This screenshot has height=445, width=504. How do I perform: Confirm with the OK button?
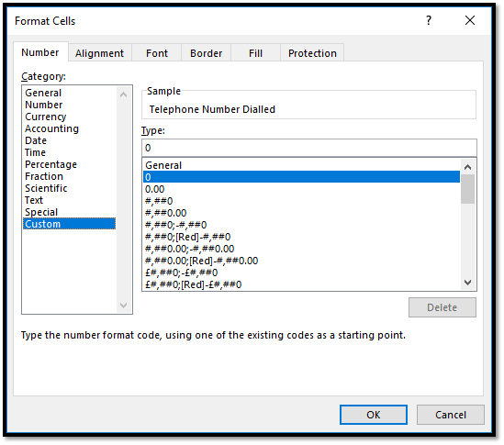(x=374, y=415)
